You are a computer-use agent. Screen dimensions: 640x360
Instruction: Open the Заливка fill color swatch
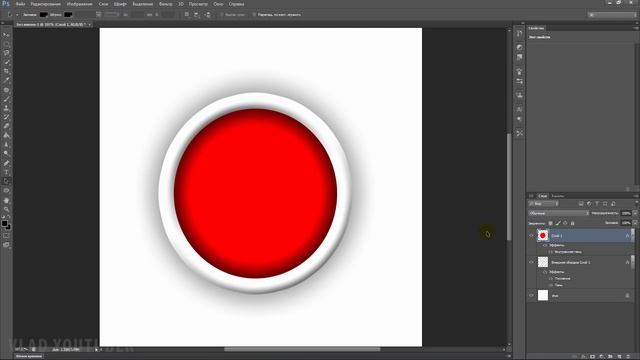pyautogui.click(x=43, y=15)
